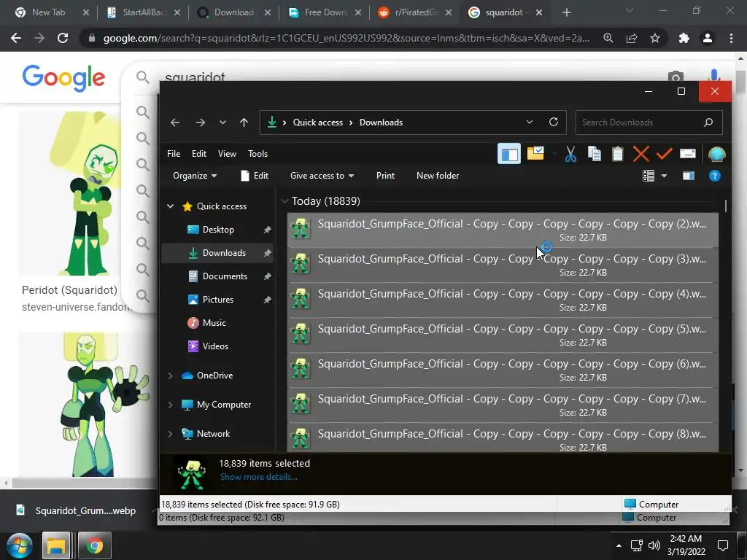Open Windows Start button
The width and height of the screenshot is (747, 560).
pyautogui.click(x=18, y=545)
